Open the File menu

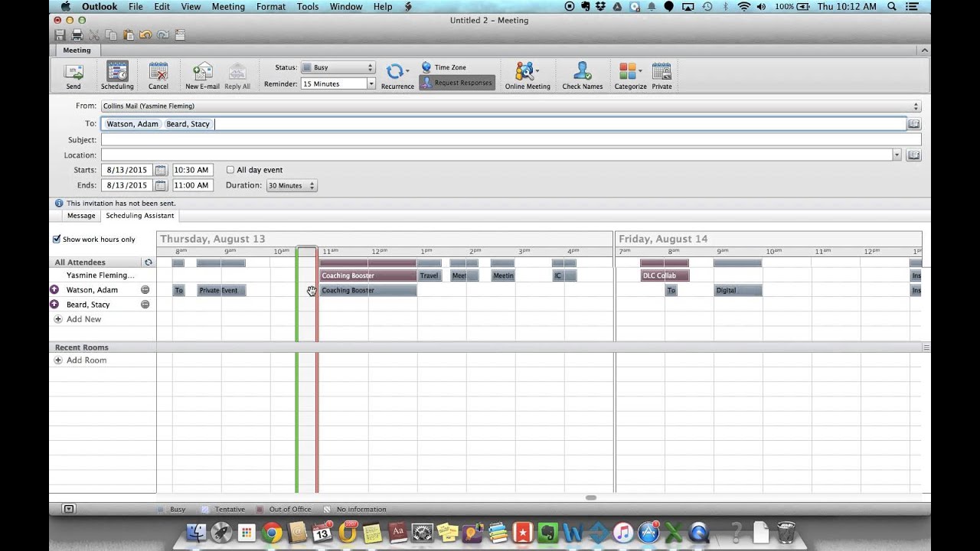coord(136,7)
